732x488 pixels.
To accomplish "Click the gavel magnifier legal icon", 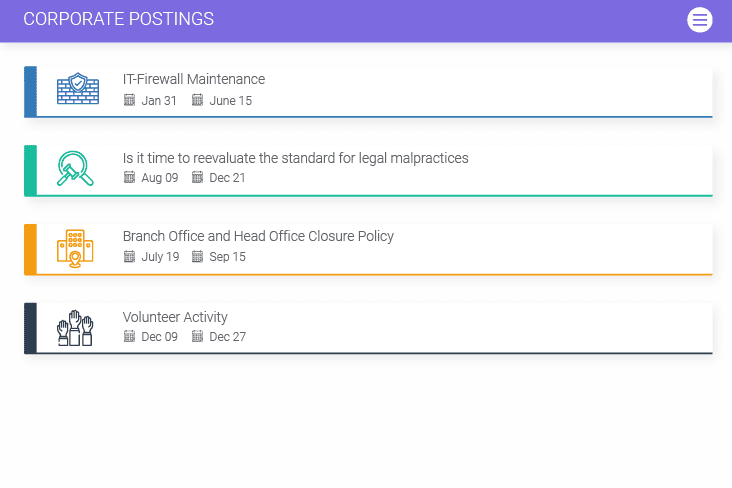I will [75, 169].
